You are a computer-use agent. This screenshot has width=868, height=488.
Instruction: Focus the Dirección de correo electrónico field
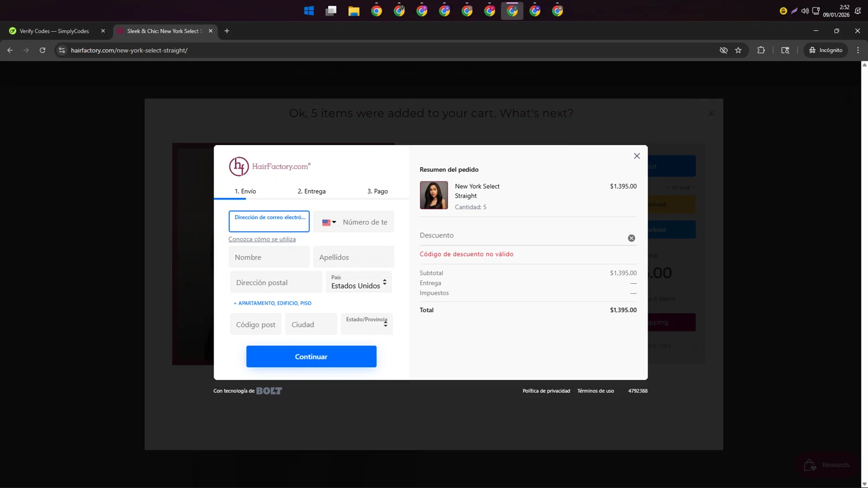[x=269, y=221]
